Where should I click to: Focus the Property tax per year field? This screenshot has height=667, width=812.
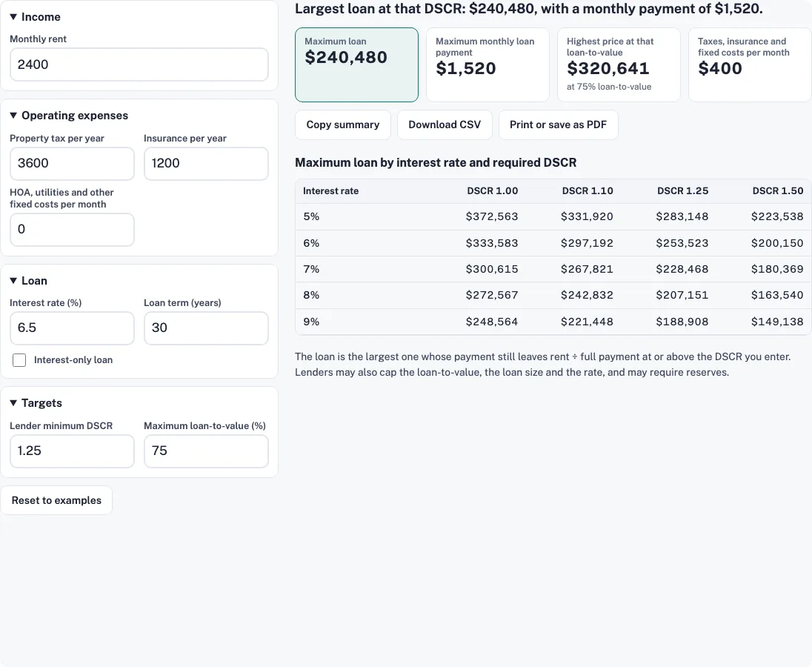(x=72, y=164)
